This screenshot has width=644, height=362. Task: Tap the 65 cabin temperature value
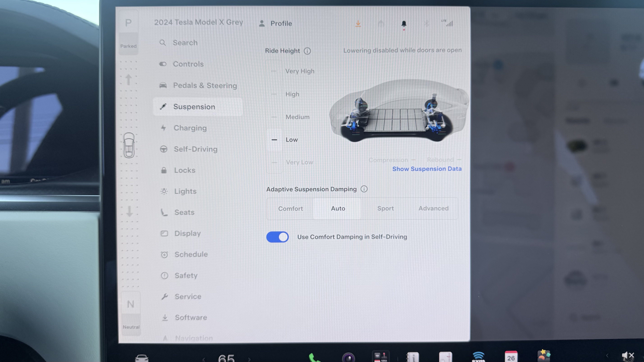pyautogui.click(x=226, y=358)
